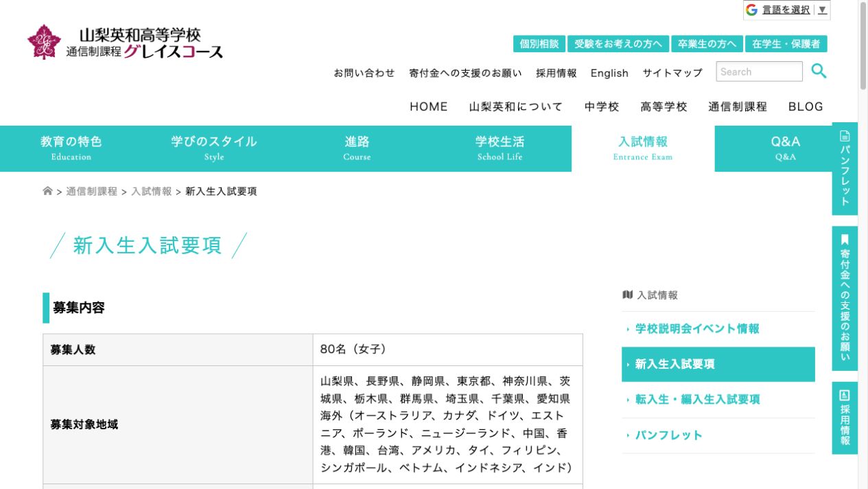Select the 学びのスタイル Style tab

click(214, 148)
